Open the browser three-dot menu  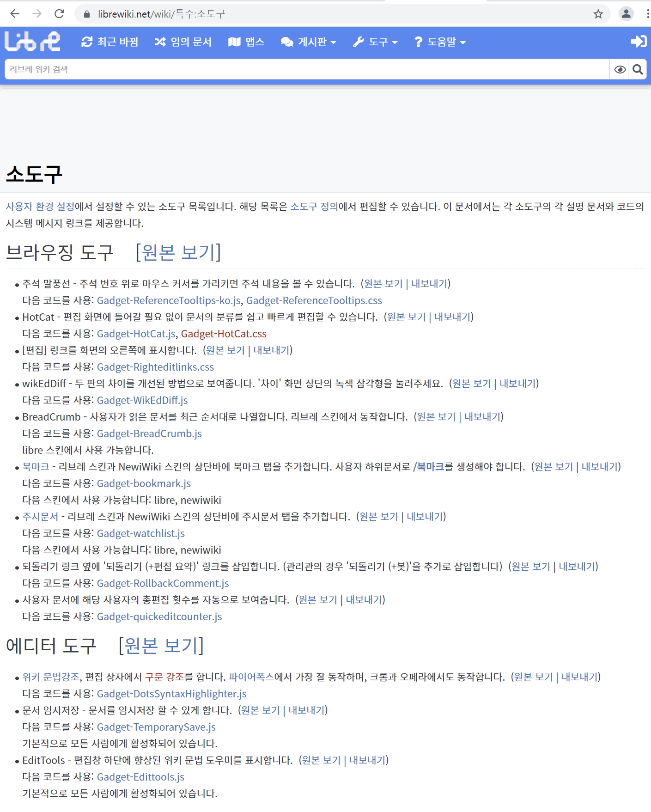click(x=647, y=14)
